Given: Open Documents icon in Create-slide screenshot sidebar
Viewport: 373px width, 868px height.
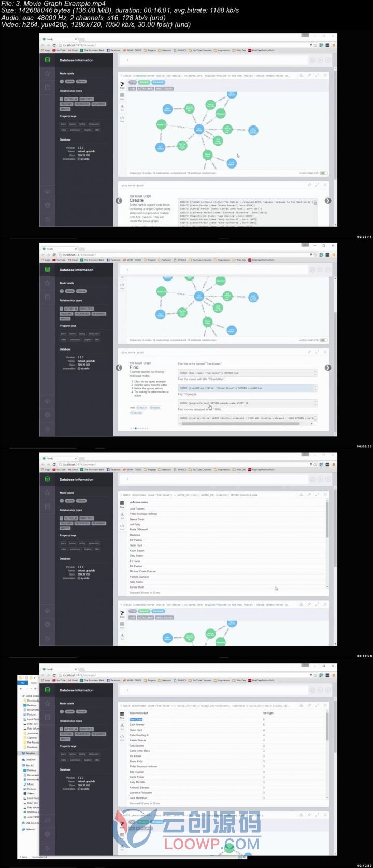Looking at the screenshot, I should point(47,87).
